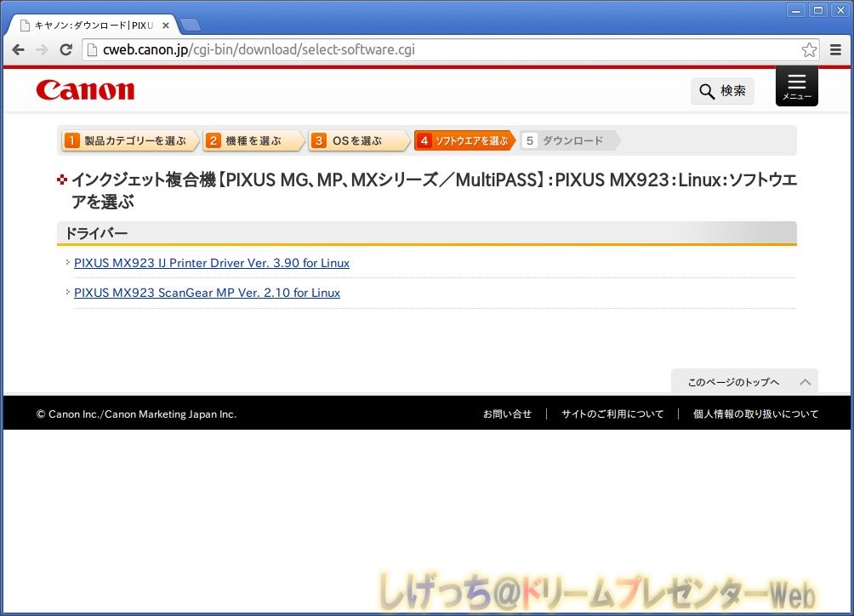Image resolution: width=854 pixels, height=616 pixels.
Task: Click the page title インクジェット複合機 heading
Action: point(434,191)
